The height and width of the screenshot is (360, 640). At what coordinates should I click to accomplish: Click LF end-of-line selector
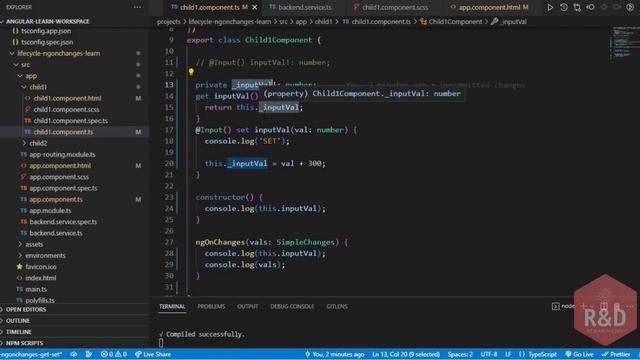508,354
